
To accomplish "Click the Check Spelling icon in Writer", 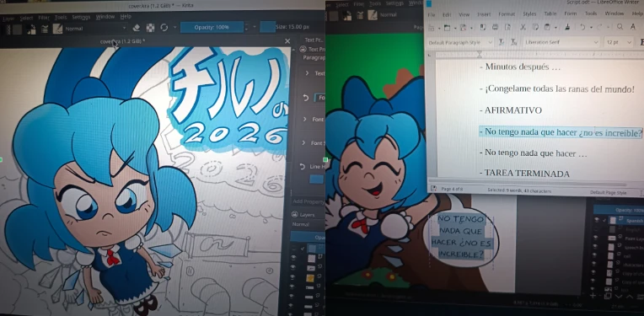I will coord(633,26).
